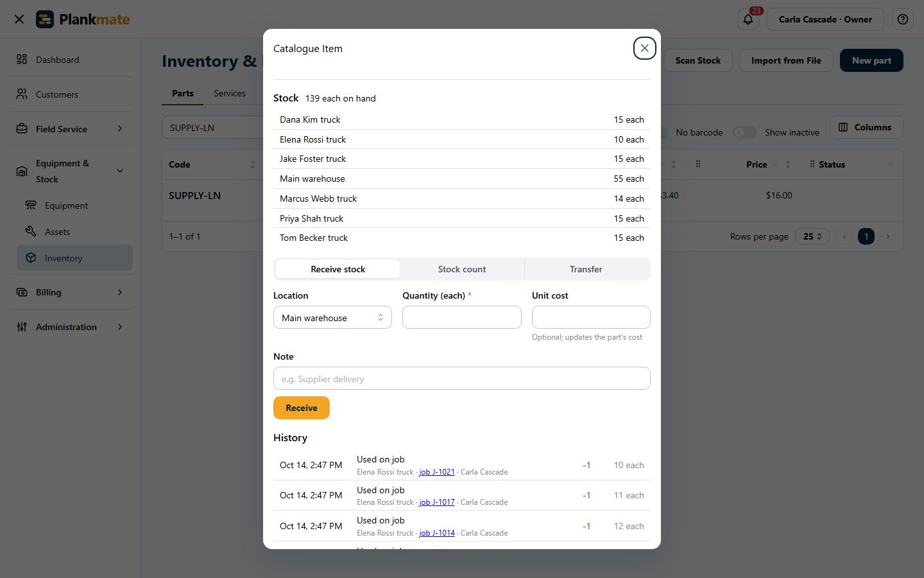Open the Services tab
This screenshot has height=578, width=924.
coord(230,93)
